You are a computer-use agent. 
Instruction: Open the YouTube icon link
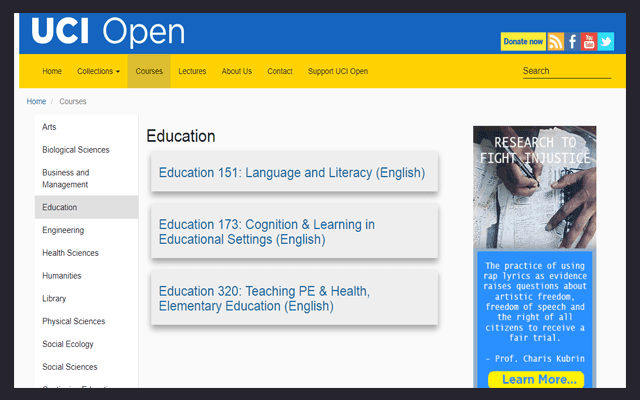(589, 41)
